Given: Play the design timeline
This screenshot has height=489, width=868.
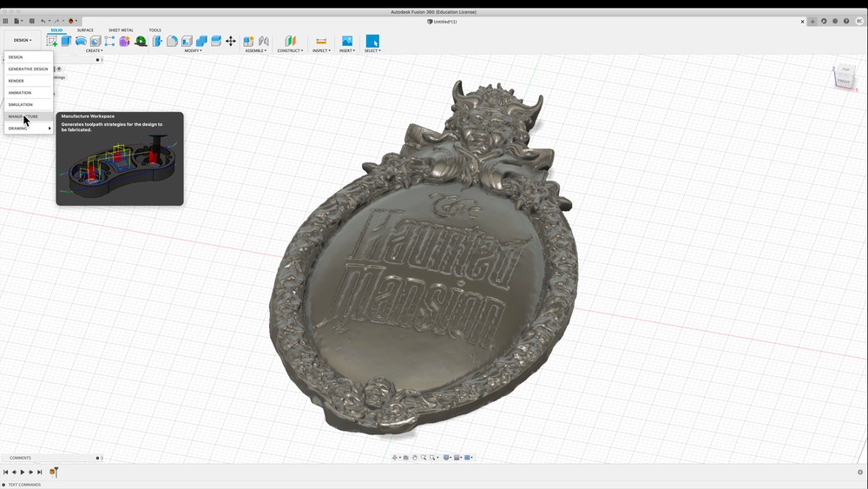Looking at the screenshot, I should click(x=23, y=472).
